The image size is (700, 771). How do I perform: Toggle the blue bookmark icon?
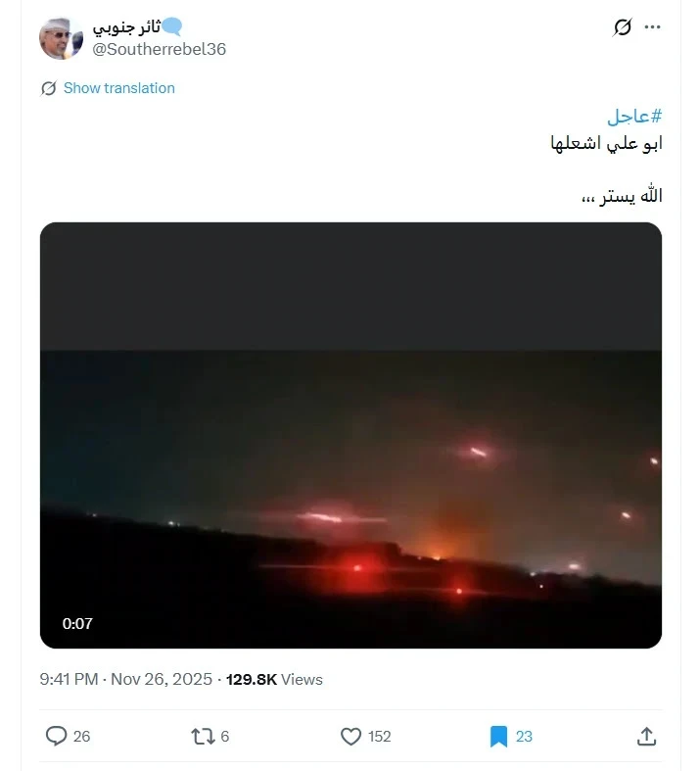tap(498, 737)
